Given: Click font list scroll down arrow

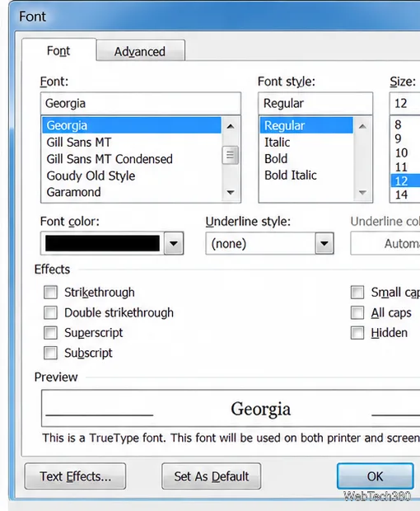Looking at the screenshot, I should click(x=231, y=192).
